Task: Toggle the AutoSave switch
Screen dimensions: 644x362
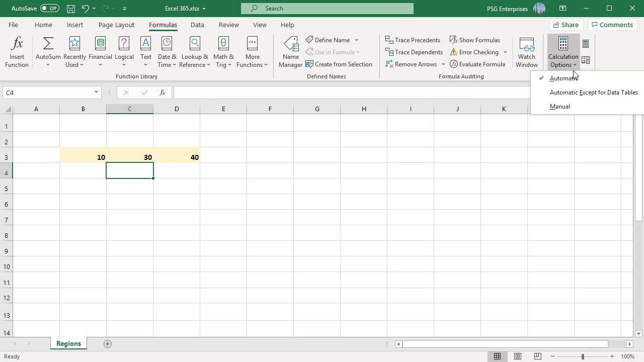Action: (49, 9)
